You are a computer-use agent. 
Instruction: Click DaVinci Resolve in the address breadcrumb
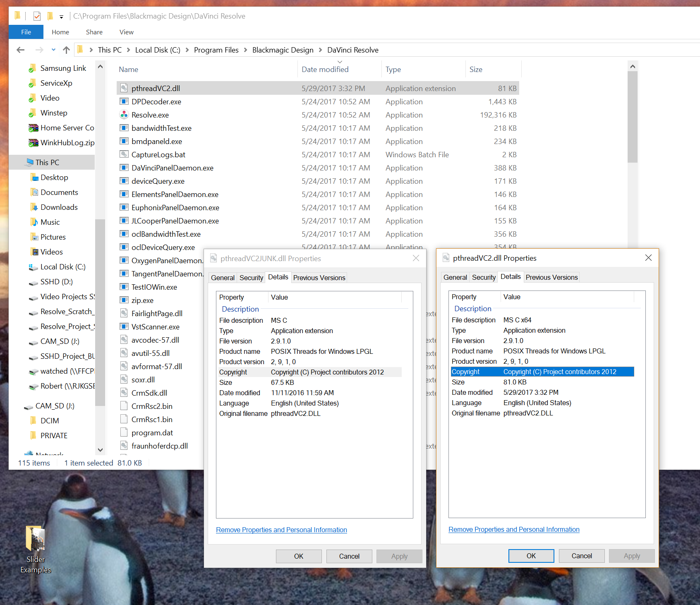coord(353,50)
